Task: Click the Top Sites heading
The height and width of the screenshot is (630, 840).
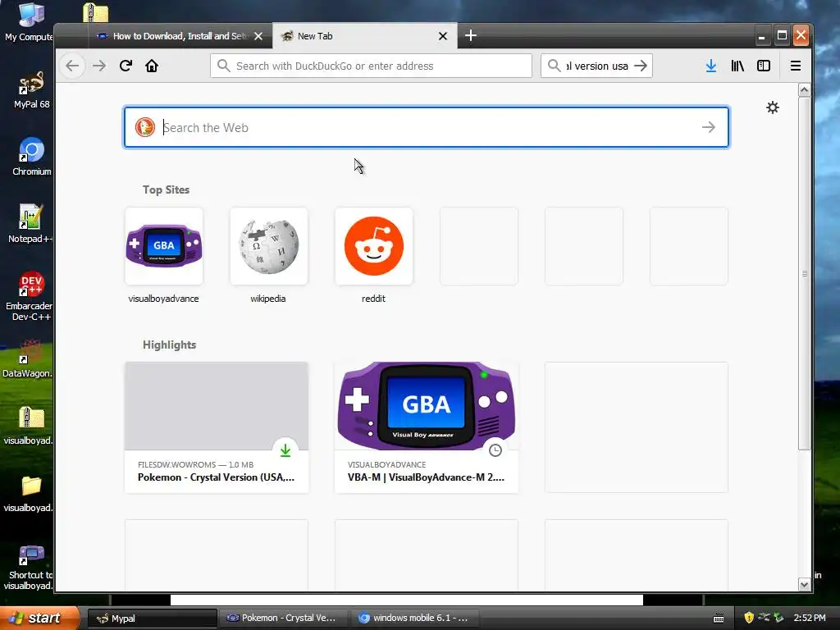Action: coord(166,189)
